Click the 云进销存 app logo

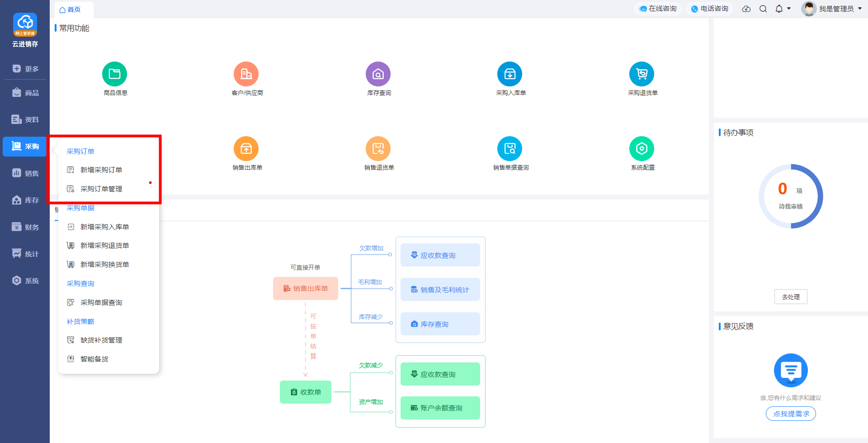click(x=25, y=25)
